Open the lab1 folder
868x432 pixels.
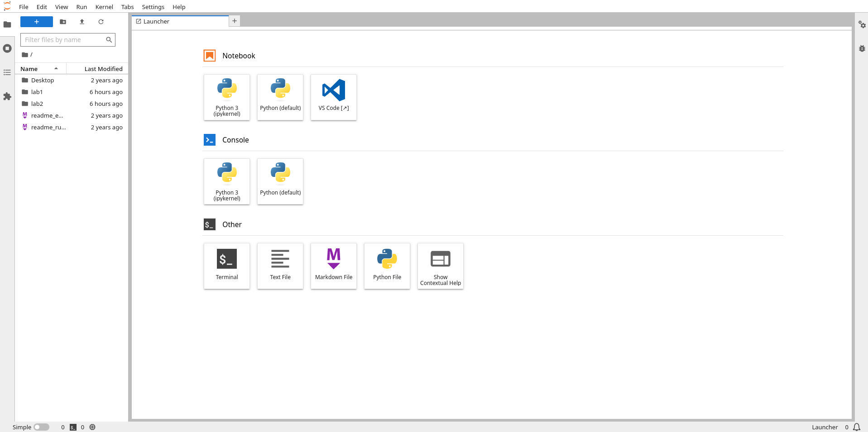[37, 92]
